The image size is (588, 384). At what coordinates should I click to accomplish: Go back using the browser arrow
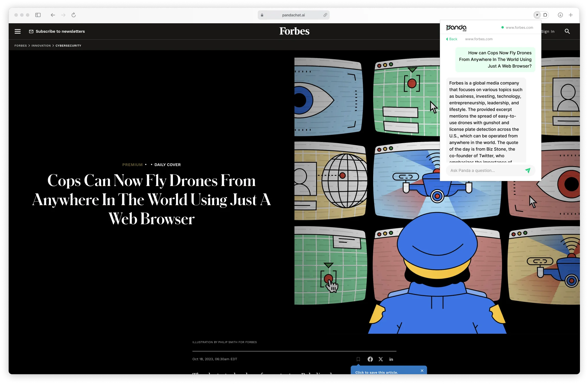click(53, 15)
